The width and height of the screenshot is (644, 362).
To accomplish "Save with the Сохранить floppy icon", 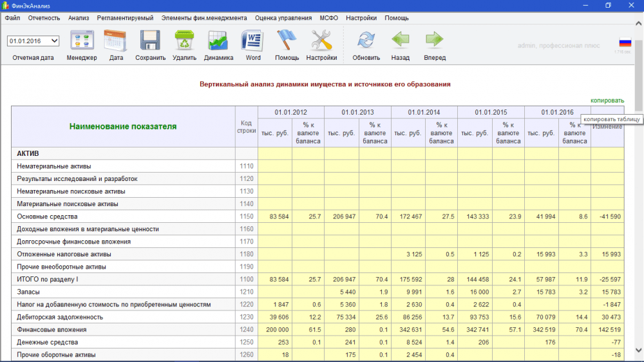I will click(150, 41).
